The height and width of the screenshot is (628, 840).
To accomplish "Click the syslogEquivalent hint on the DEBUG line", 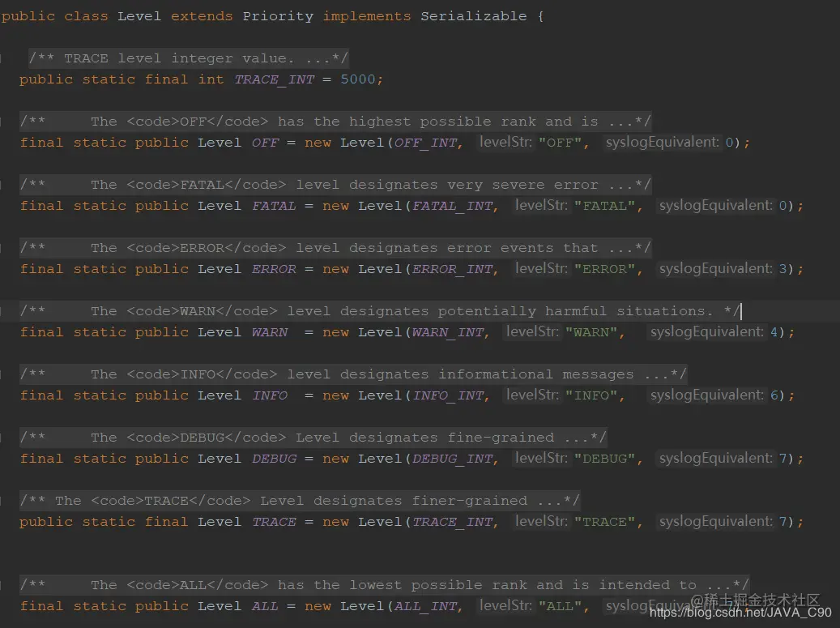I will pyautogui.click(x=716, y=458).
